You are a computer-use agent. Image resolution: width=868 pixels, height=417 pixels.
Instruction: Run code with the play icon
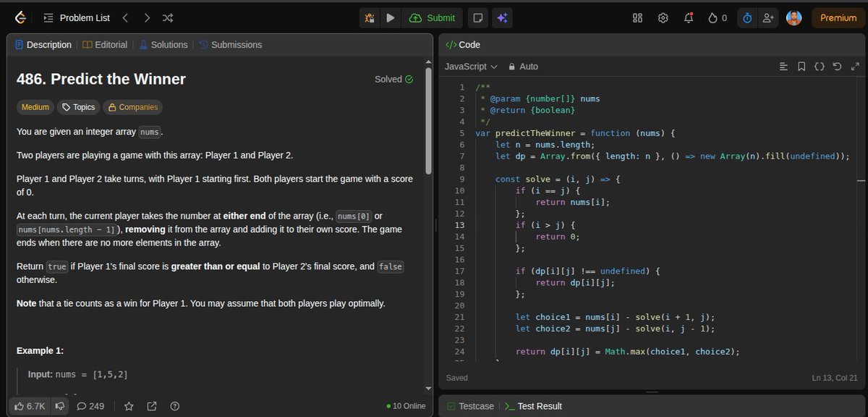coord(391,18)
